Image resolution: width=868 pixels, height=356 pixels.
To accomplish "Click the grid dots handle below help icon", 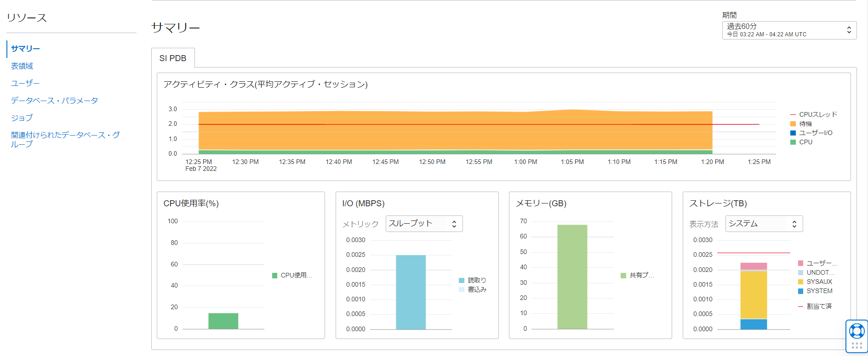I will [857, 345].
